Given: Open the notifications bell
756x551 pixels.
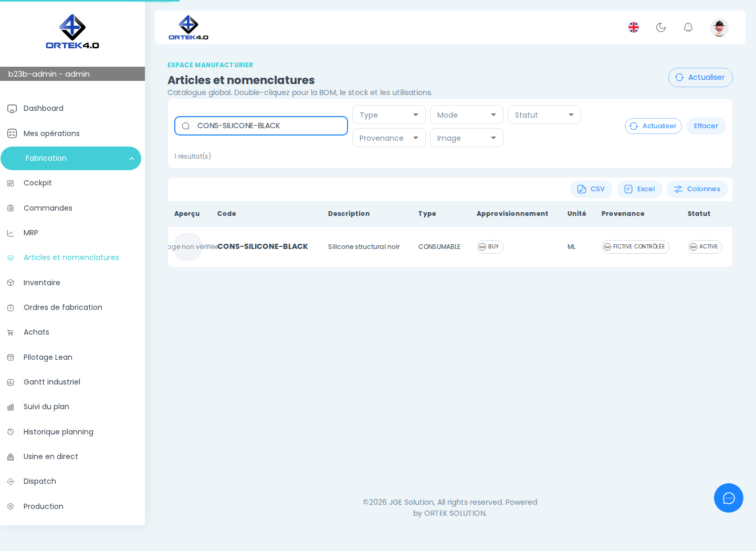Looking at the screenshot, I should [688, 27].
